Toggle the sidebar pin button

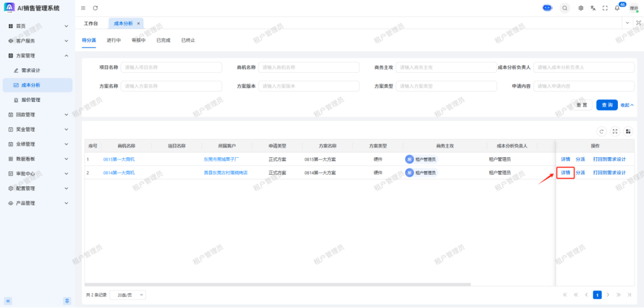click(x=67, y=300)
